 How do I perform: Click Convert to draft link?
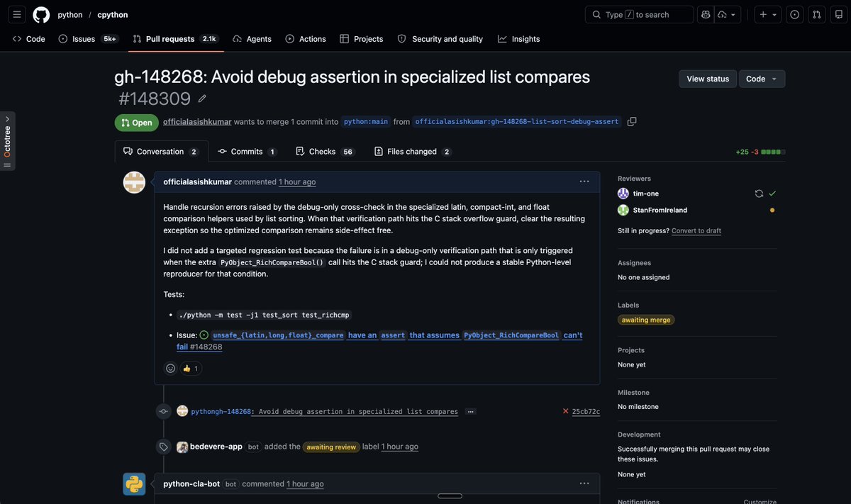tap(696, 231)
